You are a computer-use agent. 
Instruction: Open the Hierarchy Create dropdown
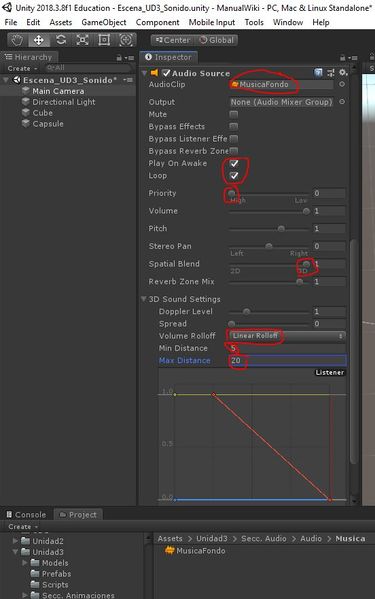[23, 68]
